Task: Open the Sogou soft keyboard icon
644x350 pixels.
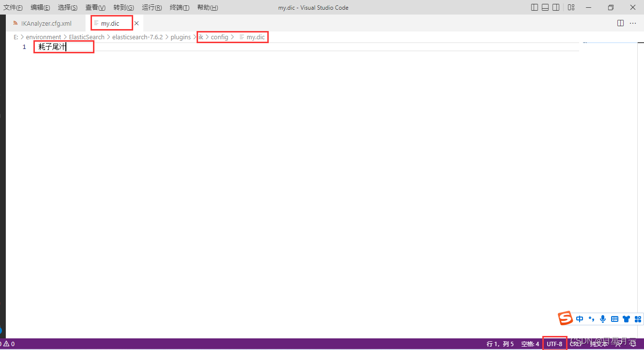Action: pos(614,319)
